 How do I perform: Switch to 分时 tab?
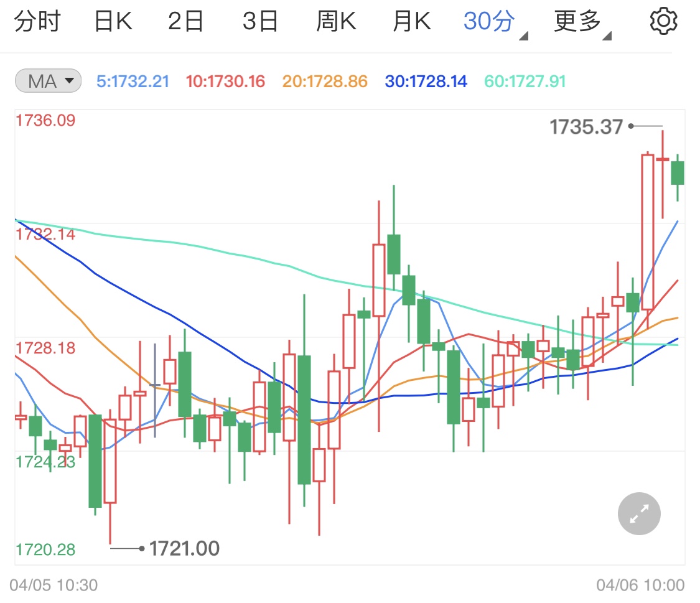37,21
